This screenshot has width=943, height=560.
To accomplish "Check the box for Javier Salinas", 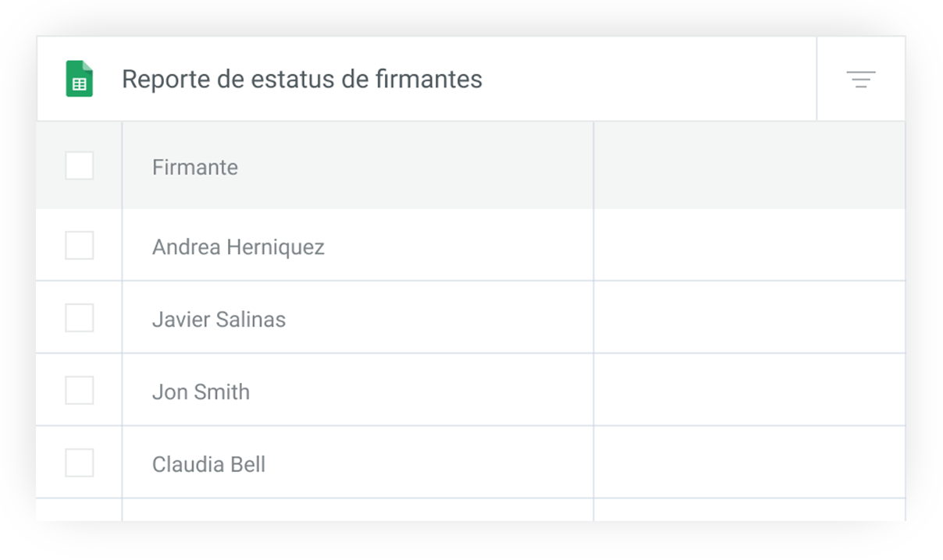I will point(79,318).
